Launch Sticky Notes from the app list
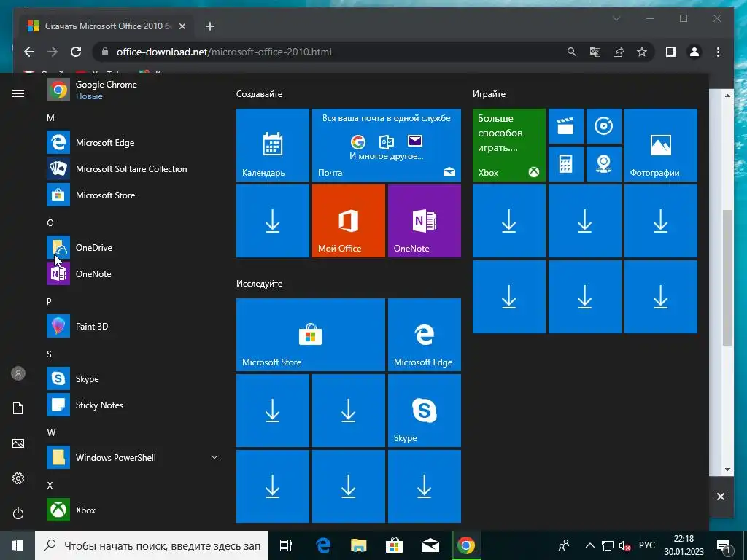 click(131, 405)
